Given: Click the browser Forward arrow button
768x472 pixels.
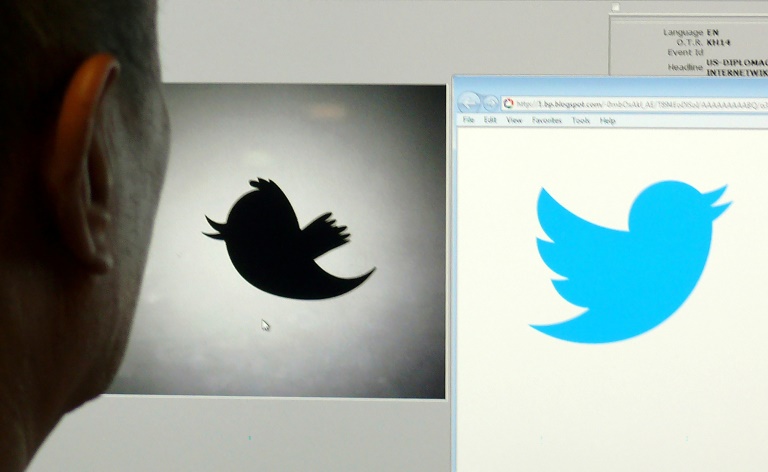Looking at the screenshot, I should (x=489, y=103).
